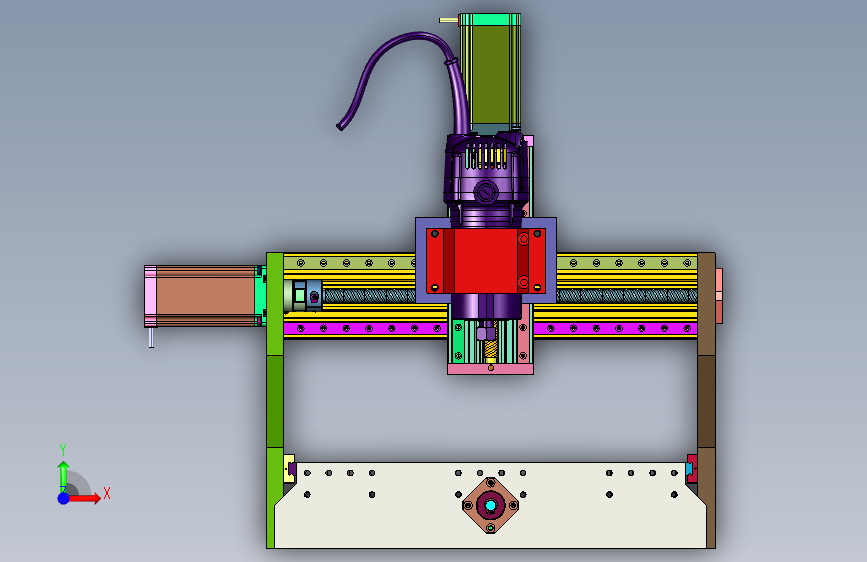Select the olive green stepper motor on top
867x562 pixels.
coord(490,75)
